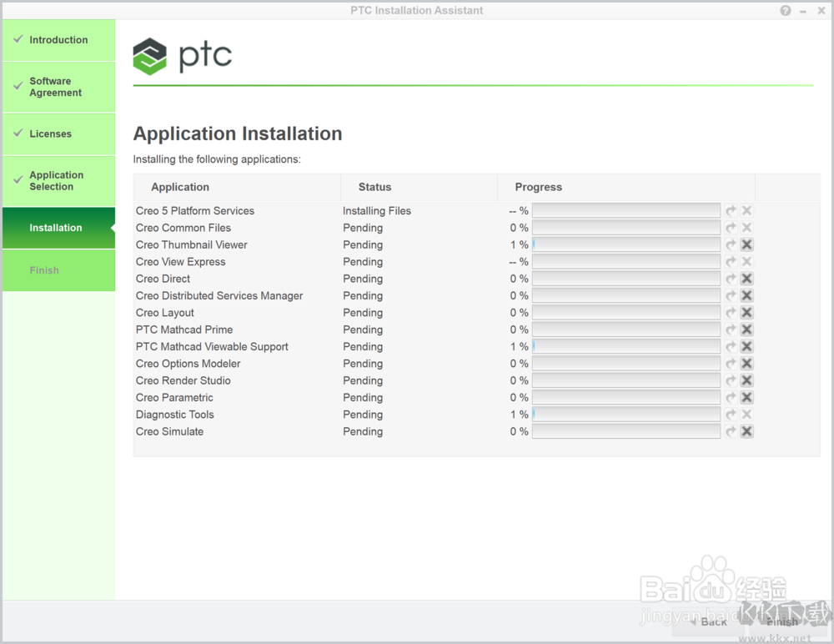Cancel the Creo Parametric installation
The image size is (834, 644).
(746, 398)
